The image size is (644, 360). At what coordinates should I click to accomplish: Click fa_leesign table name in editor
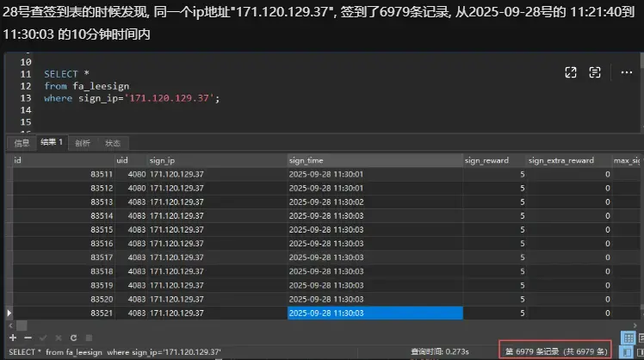(x=101, y=86)
